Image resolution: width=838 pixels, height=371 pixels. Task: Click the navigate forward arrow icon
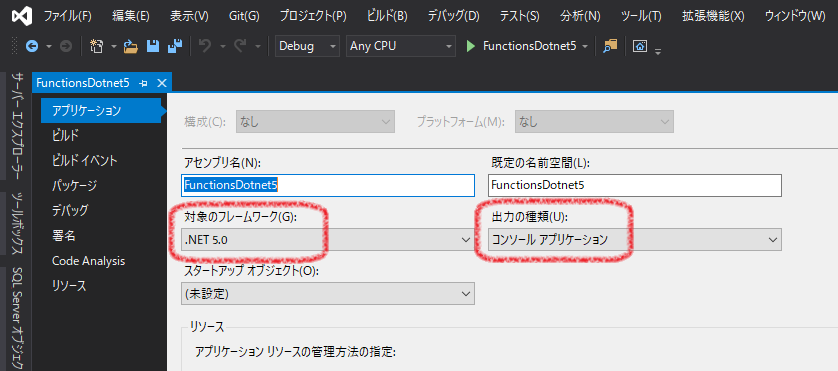66,47
